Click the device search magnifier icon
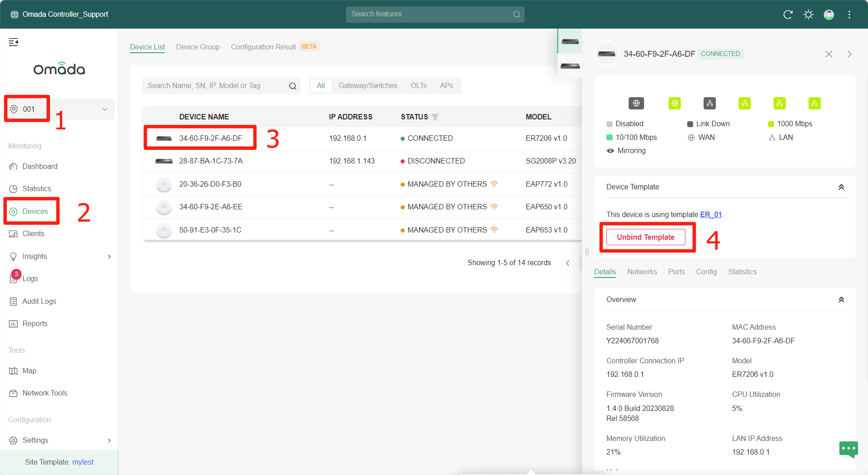Screen dimensions: 868x475 point(293,86)
